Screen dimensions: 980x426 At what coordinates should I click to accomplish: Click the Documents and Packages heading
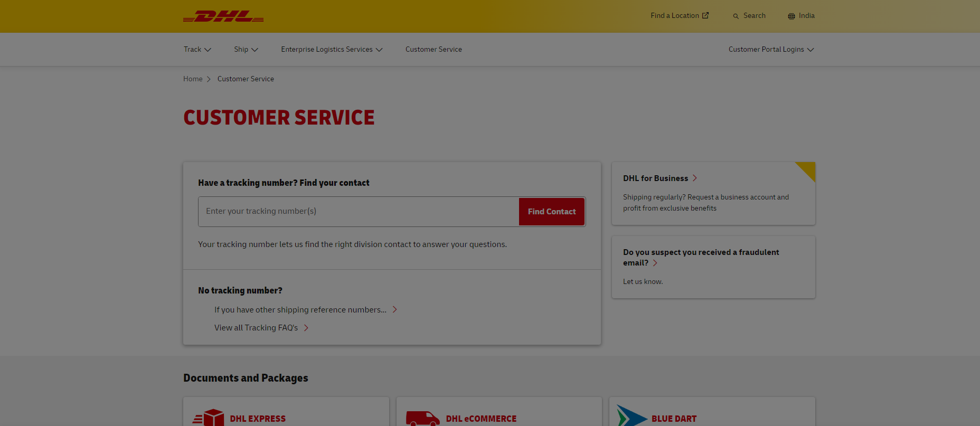pos(246,378)
